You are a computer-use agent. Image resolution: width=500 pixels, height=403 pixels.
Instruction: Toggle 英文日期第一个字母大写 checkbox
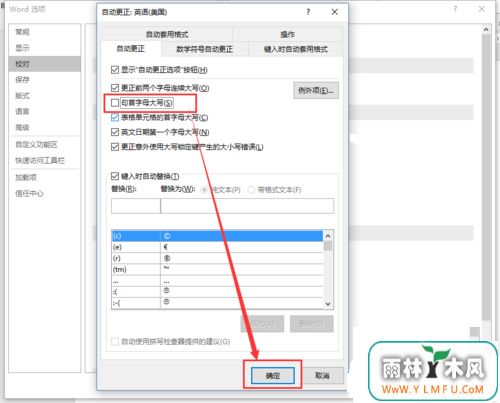[x=115, y=132]
